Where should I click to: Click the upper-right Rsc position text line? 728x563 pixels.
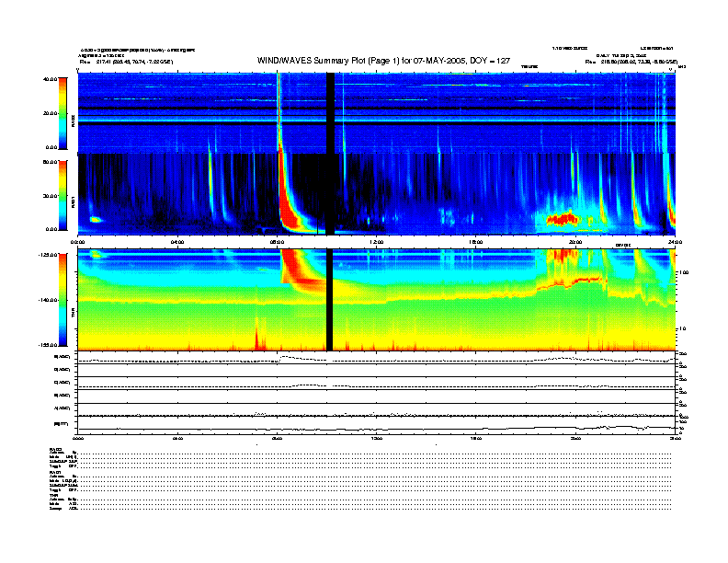coord(631,62)
